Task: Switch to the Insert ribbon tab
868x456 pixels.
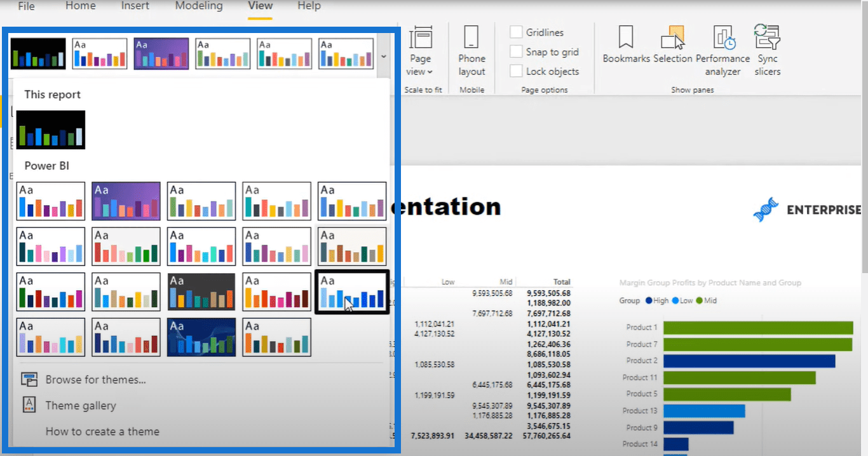Action: coord(135,6)
